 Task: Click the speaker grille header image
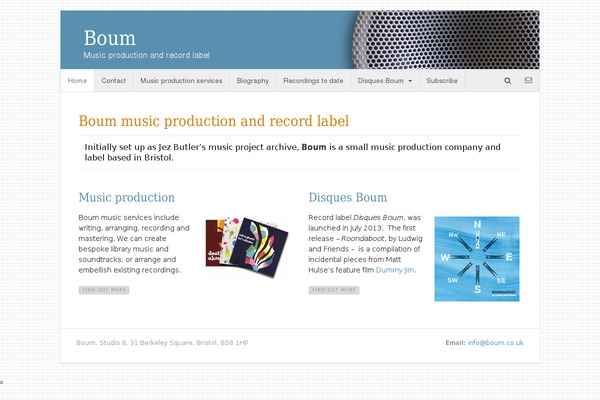point(446,40)
